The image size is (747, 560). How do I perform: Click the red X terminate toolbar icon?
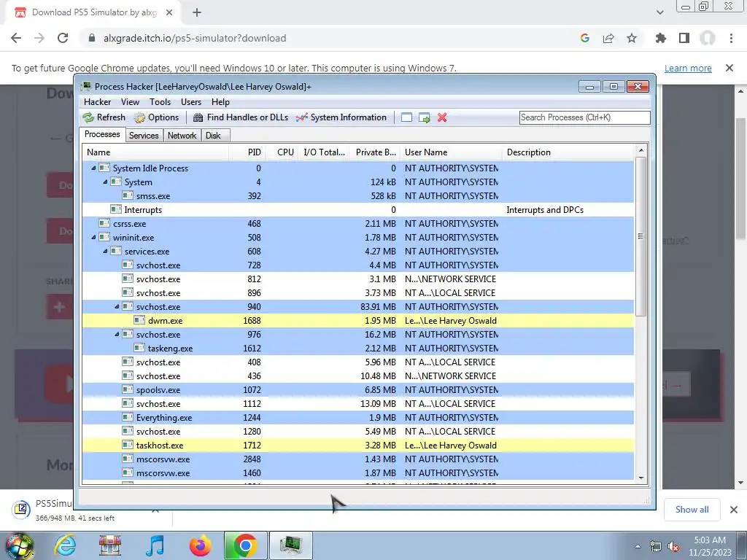[x=442, y=117]
